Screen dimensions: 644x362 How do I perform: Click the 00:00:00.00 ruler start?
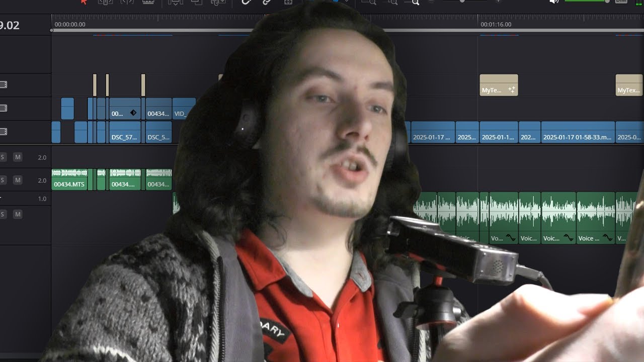coord(70,24)
